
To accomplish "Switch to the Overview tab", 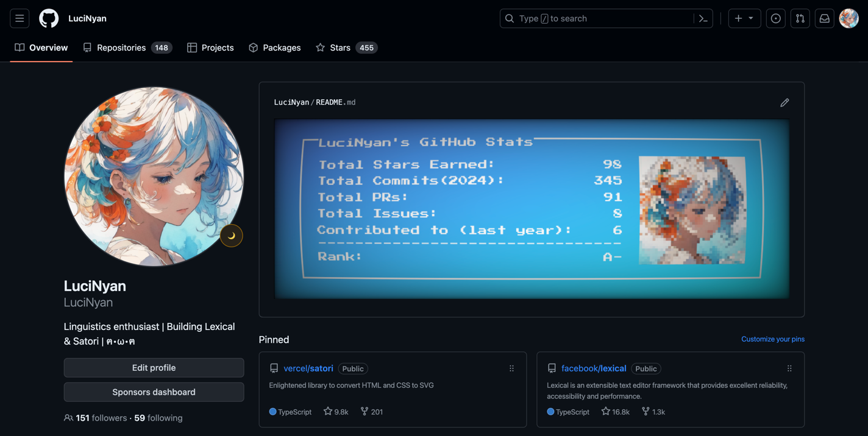I will 41,47.
